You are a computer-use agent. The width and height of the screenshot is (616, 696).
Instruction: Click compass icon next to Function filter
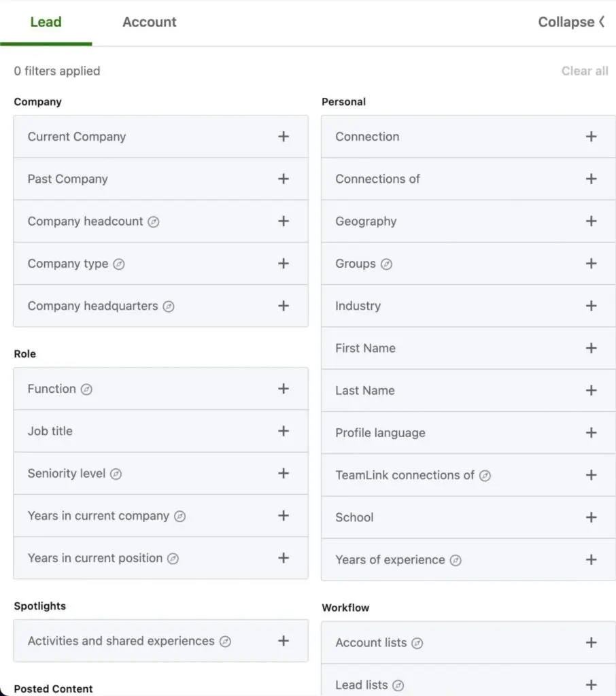86,389
